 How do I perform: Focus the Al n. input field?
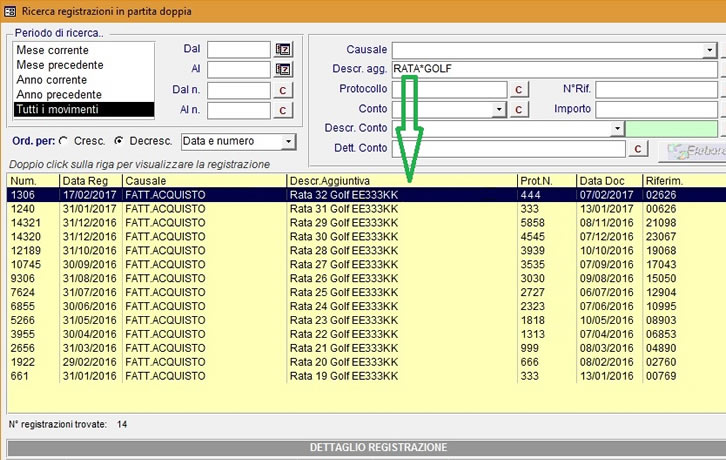(x=238, y=111)
